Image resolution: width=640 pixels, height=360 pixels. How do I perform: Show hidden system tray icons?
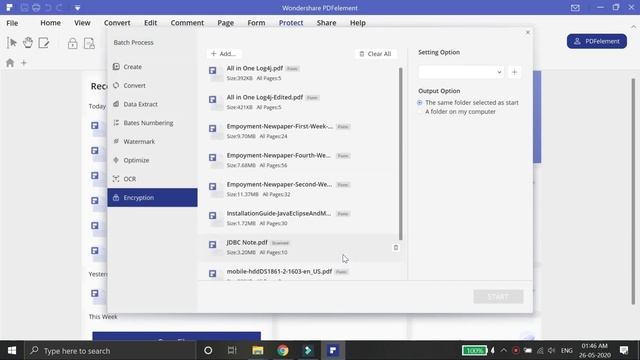pos(504,350)
